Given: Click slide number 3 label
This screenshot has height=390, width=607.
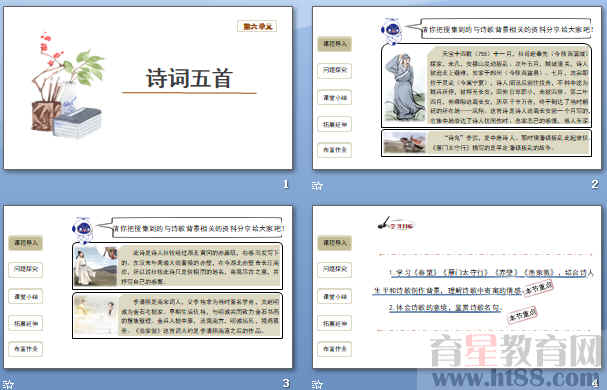Looking at the screenshot, I should pos(286,383).
